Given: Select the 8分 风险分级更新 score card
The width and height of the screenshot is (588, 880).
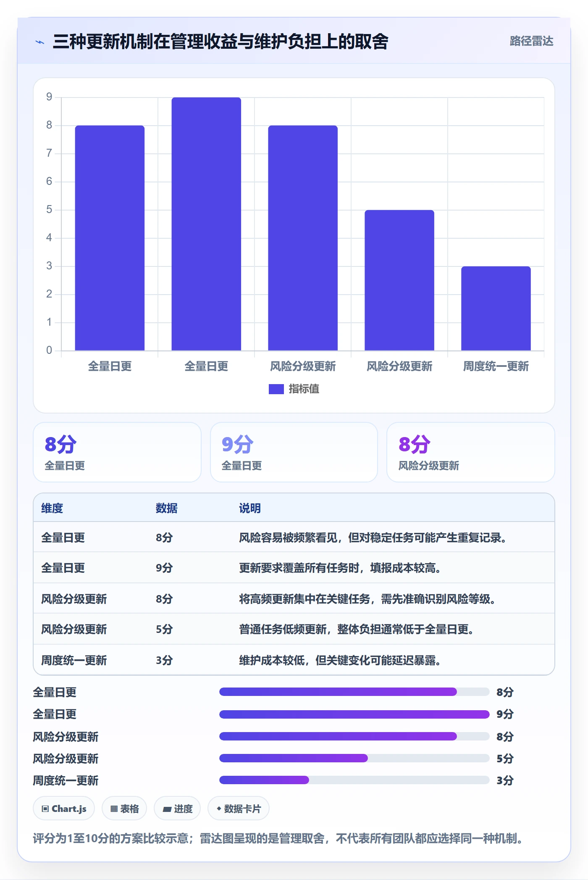Looking at the screenshot, I should pos(470,452).
